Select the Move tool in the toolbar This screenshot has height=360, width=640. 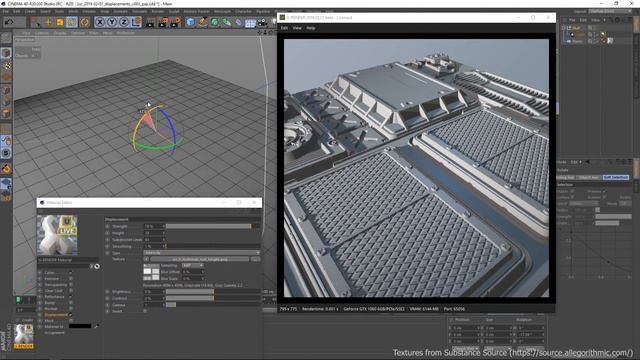click(48, 22)
